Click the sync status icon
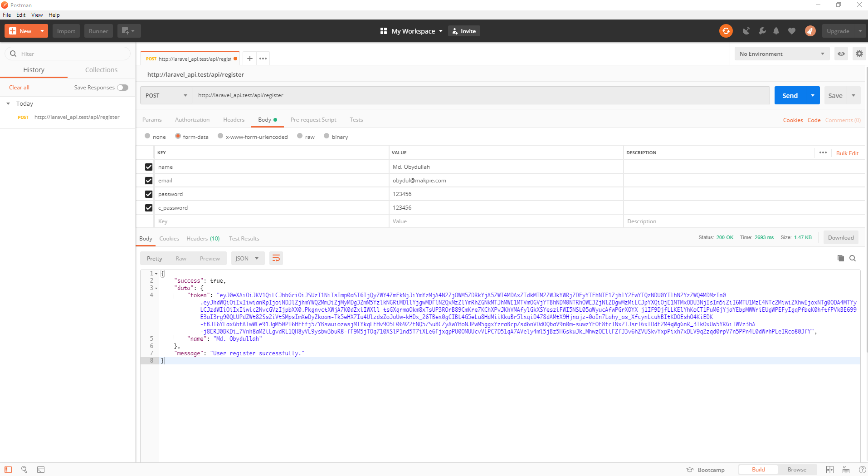This screenshot has width=868, height=476. (726, 31)
